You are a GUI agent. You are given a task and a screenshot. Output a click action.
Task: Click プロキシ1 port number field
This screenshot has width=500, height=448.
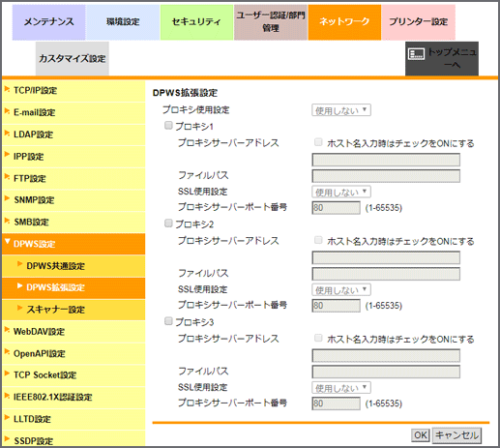336,208
